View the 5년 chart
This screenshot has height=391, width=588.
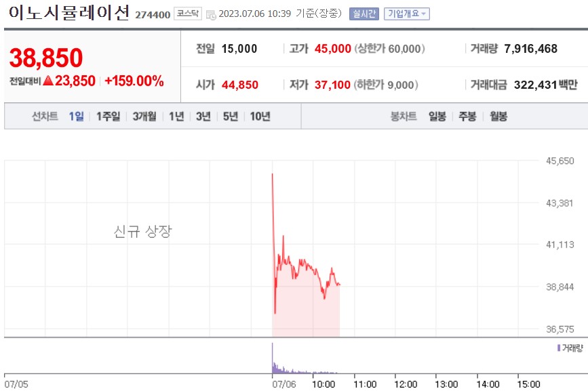[230, 116]
